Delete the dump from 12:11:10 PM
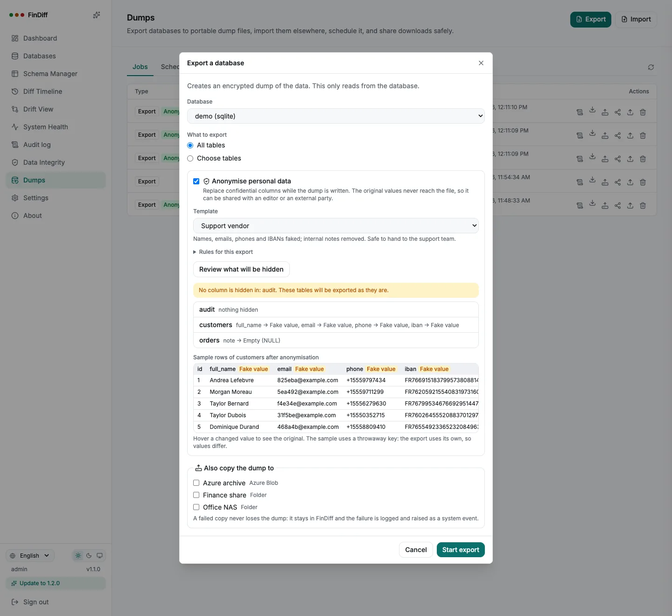The width and height of the screenshot is (672, 616). pos(643,112)
